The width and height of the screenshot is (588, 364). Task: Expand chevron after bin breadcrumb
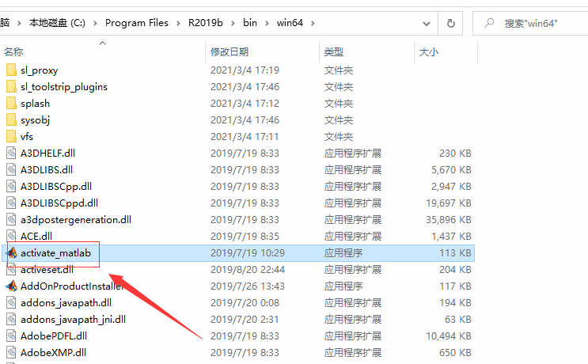tap(267, 23)
